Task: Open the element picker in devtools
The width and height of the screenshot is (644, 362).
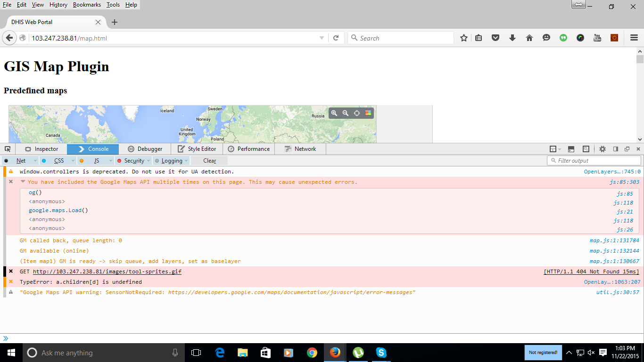Action: coord(8,149)
